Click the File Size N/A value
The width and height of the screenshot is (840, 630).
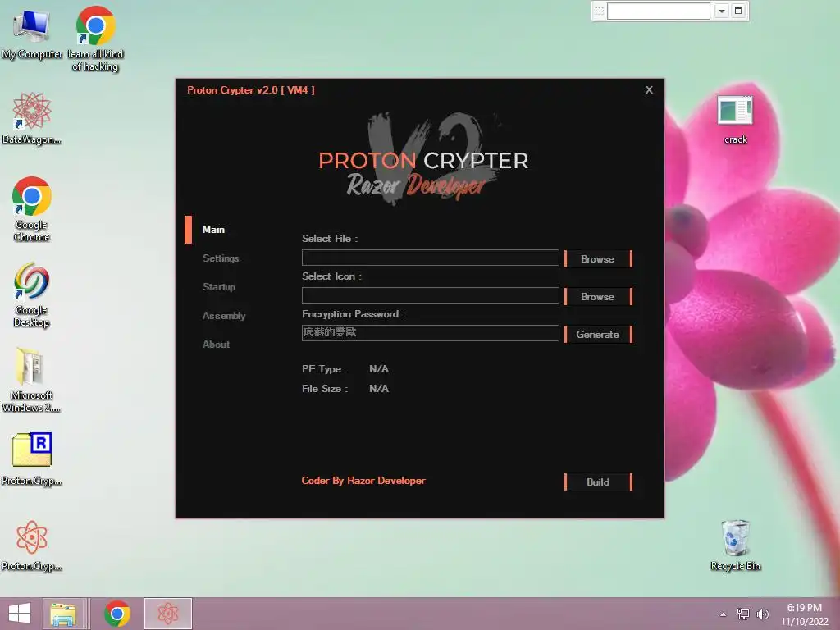(379, 388)
